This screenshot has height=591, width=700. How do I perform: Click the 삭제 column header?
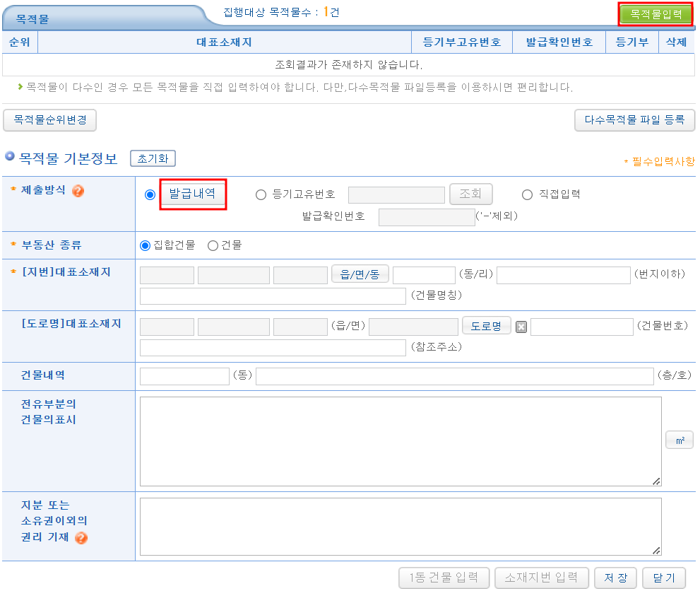point(677,42)
